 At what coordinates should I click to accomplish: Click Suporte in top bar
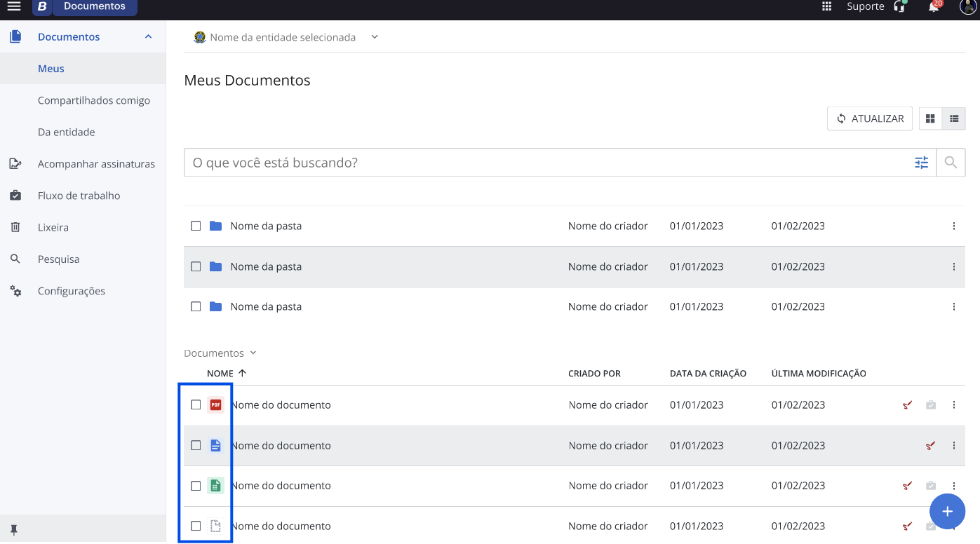click(x=866, y=7)
